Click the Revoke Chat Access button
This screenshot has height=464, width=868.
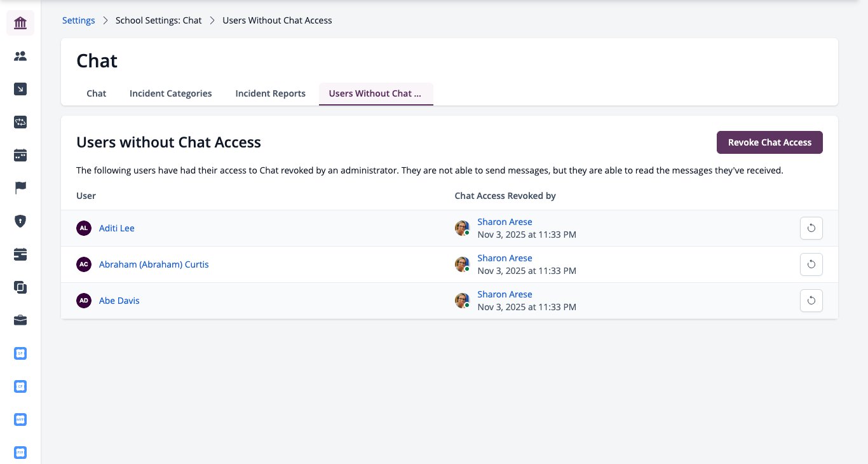click(770, 142)
